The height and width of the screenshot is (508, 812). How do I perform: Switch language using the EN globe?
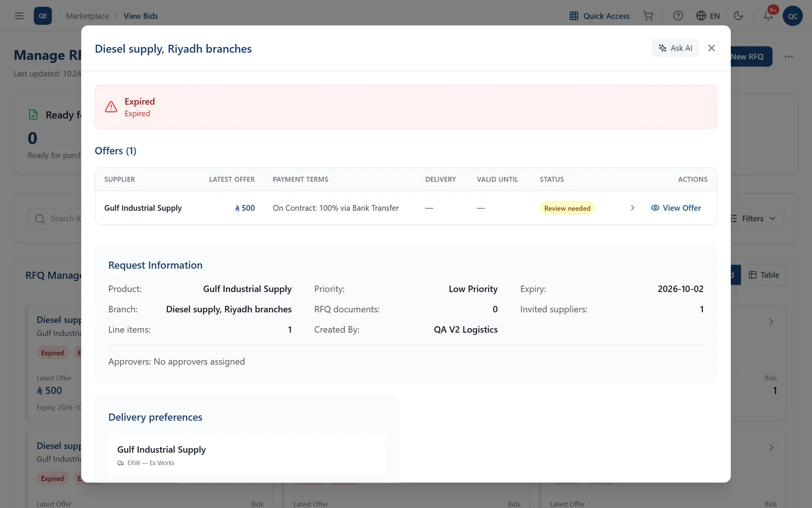(708, 16)
